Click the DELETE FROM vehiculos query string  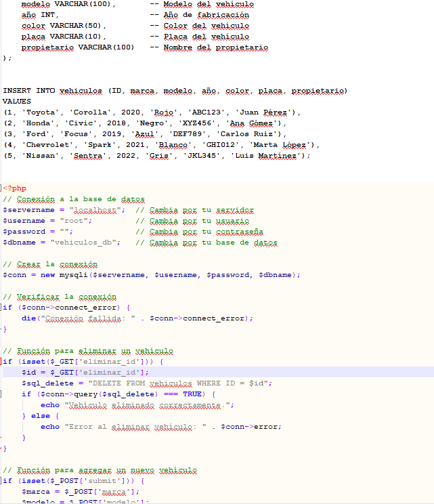(x=179, y=383)
